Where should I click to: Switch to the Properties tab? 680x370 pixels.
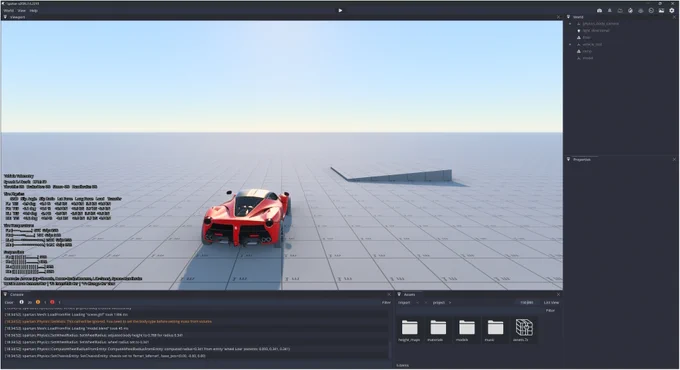click(582, 160)
